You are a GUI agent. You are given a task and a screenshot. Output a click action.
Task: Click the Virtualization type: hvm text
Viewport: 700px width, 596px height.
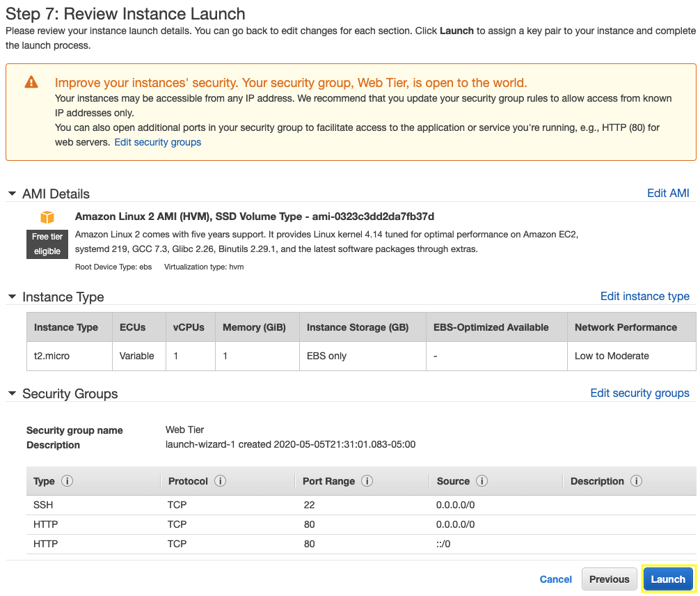204,267
